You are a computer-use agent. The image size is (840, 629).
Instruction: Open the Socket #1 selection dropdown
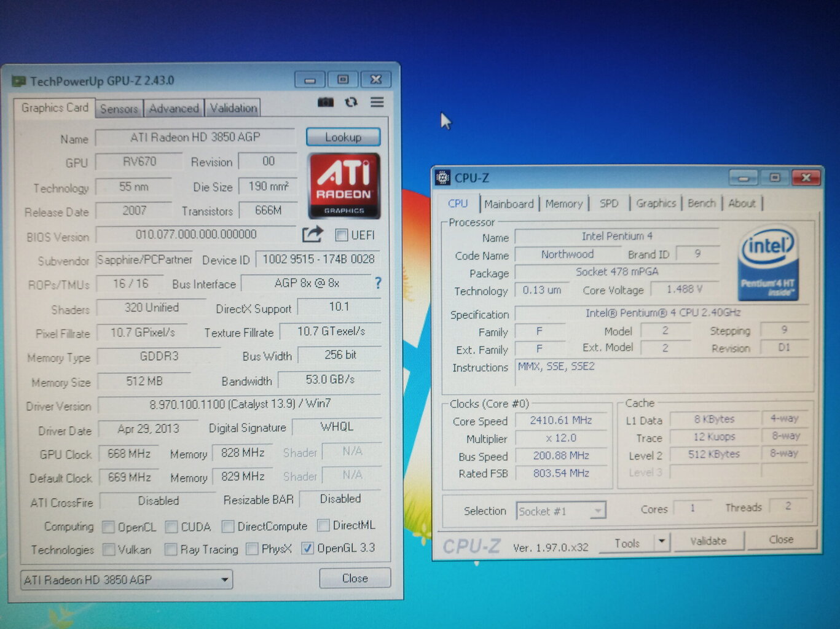561,511
